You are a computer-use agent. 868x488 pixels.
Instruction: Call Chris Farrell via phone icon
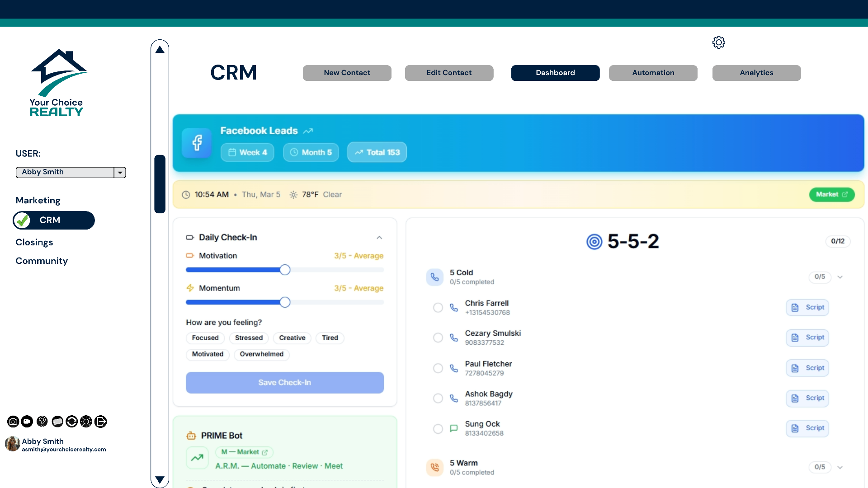tap(454, 308)
